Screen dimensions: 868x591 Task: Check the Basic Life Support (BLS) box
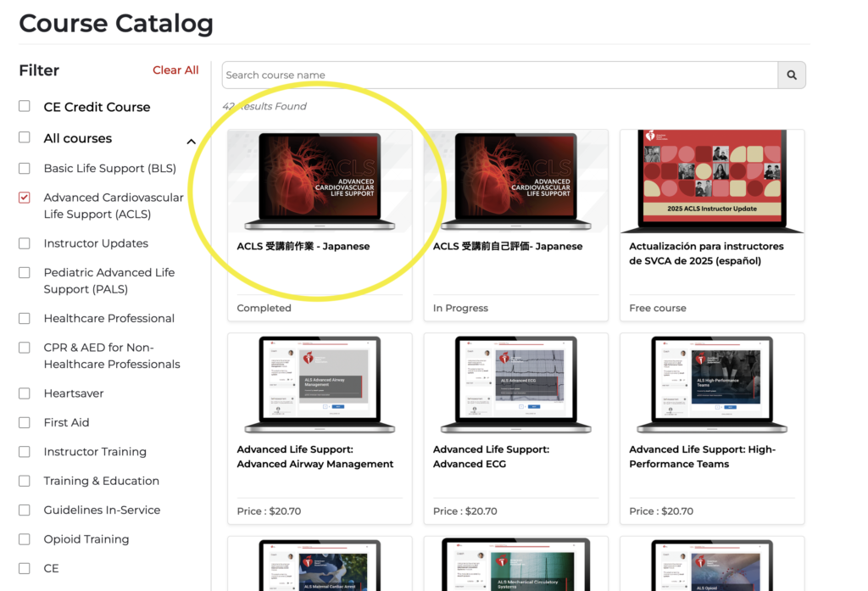coord(25,168)
